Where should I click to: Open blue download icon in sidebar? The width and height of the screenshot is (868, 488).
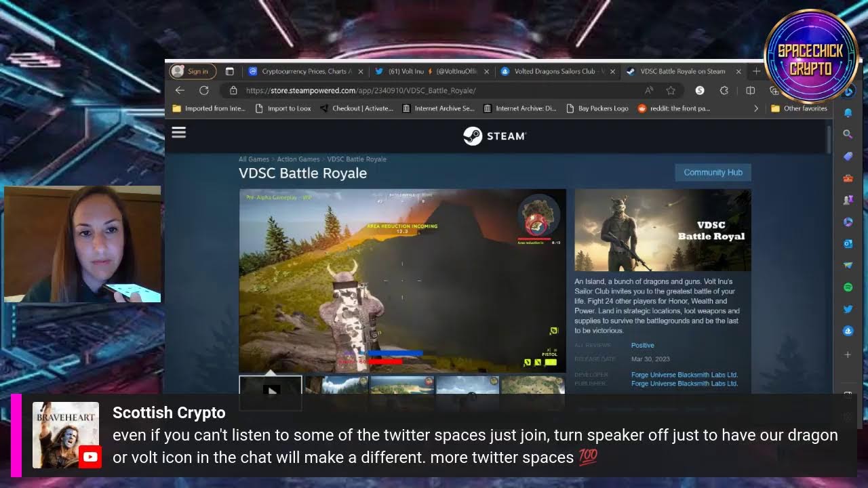pos(848,331)
